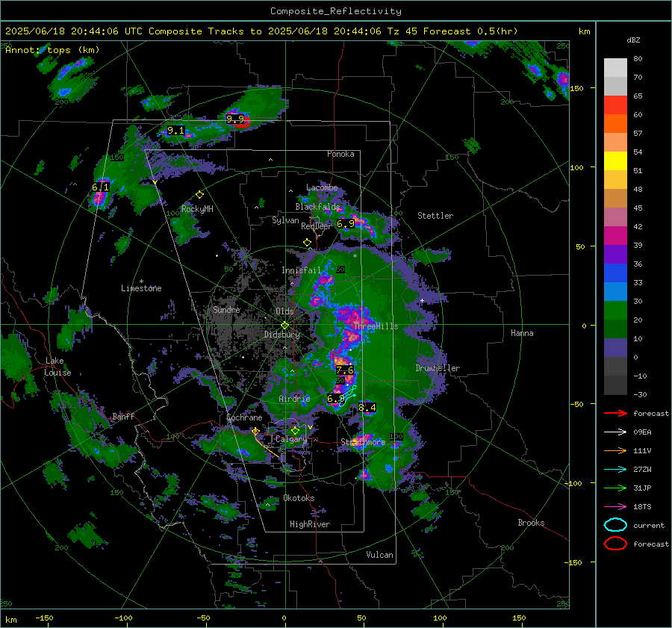
Task: Click the Didsbury city label
Action: pyautogui.click(x=281, y=335)
